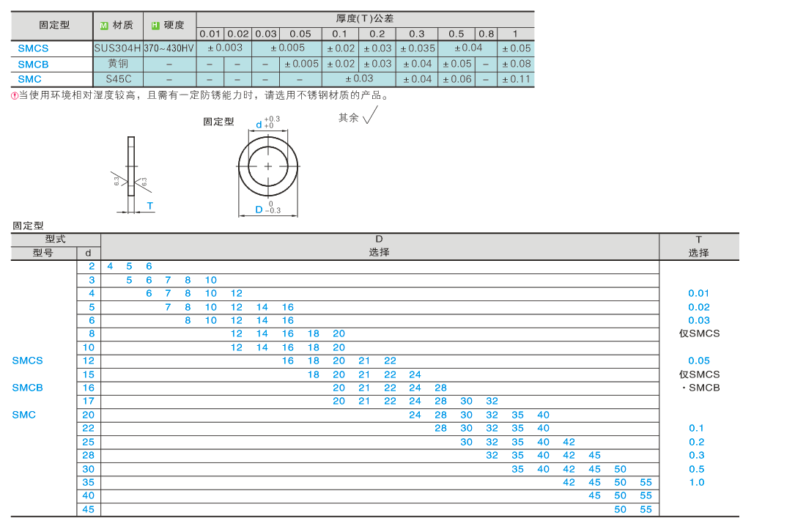The image size is (806, 532).
Task: Click the blue T label under the side view
Action: click(x=150, y=206)
